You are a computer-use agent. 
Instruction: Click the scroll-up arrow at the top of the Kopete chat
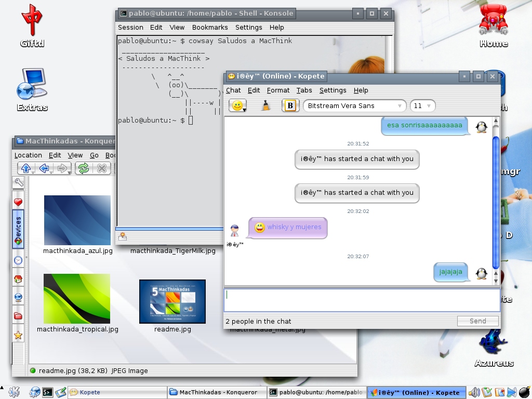point(496,121)
